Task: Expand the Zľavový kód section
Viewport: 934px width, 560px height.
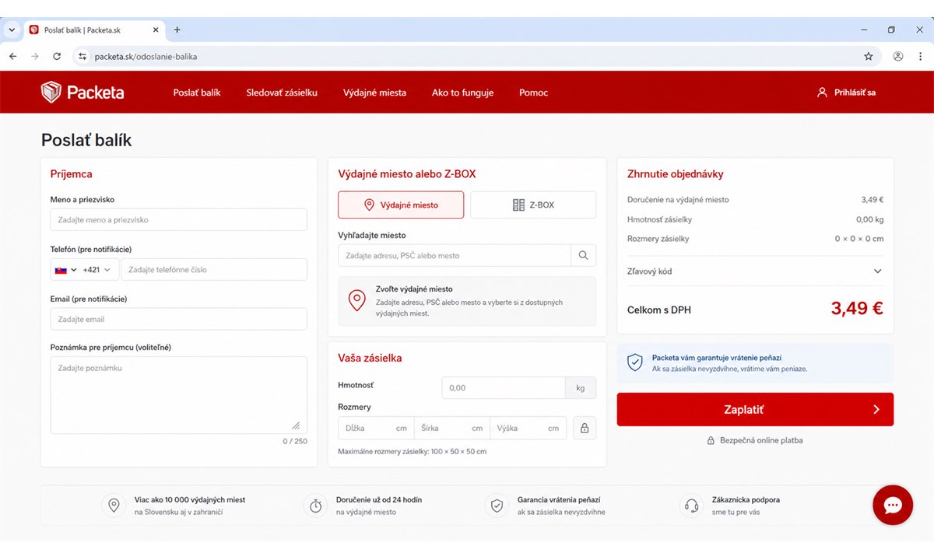Action: (x=755, y=271)
